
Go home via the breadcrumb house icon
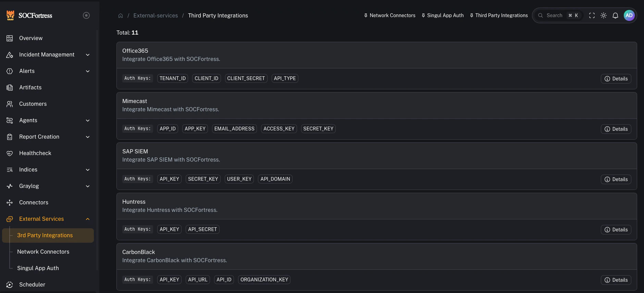point(121,16)
